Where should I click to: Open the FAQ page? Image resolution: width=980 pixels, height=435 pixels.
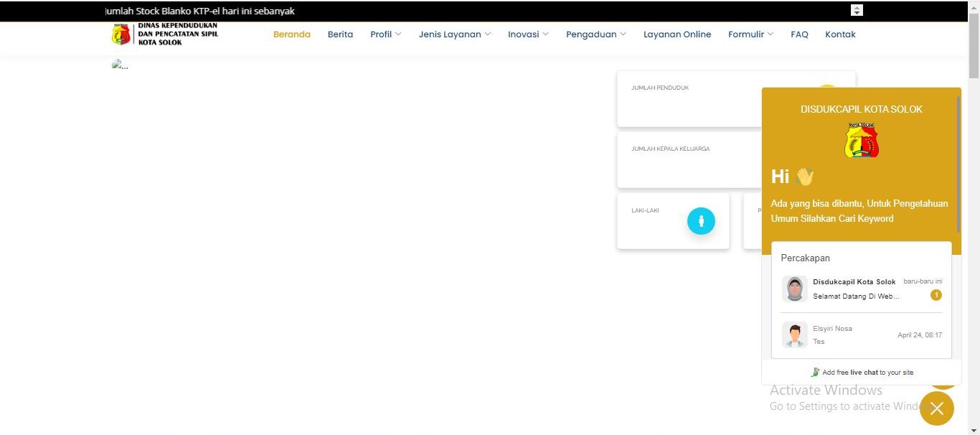tap(799, 34)
